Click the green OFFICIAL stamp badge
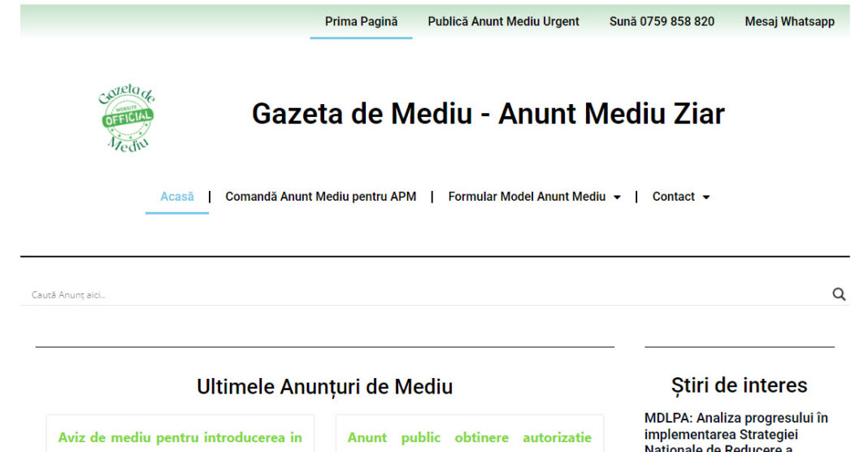The image size is (868, 452). coord(128,120)
